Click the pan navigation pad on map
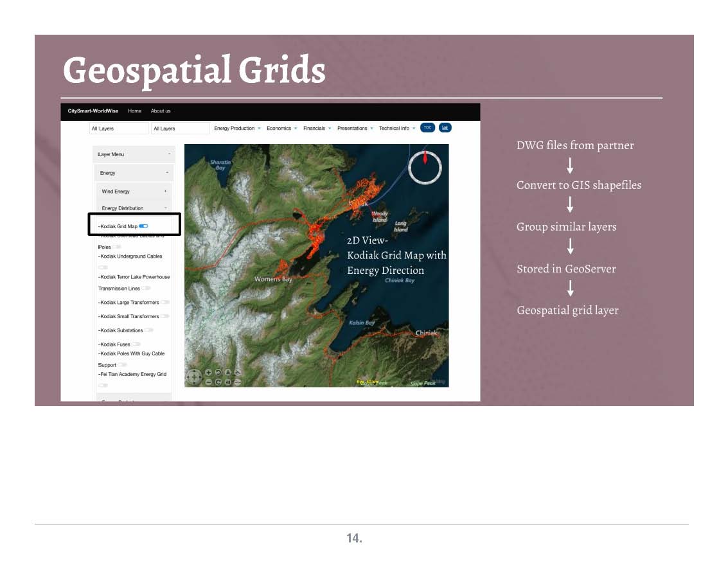This screenshot has width=728, height=563. [x=193, y=377]
